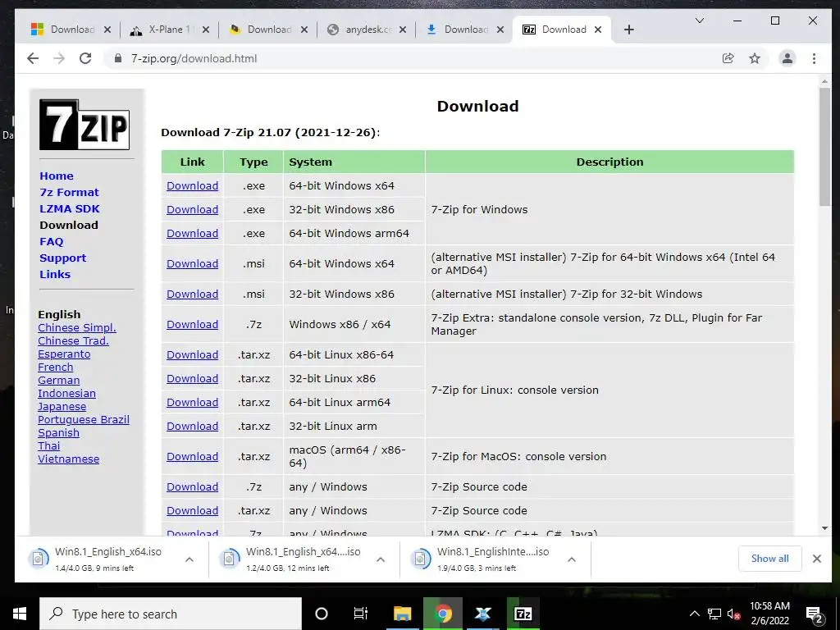Download the .exe for 32-bit Windows x86
840x630 pixels.
point(192,209)
